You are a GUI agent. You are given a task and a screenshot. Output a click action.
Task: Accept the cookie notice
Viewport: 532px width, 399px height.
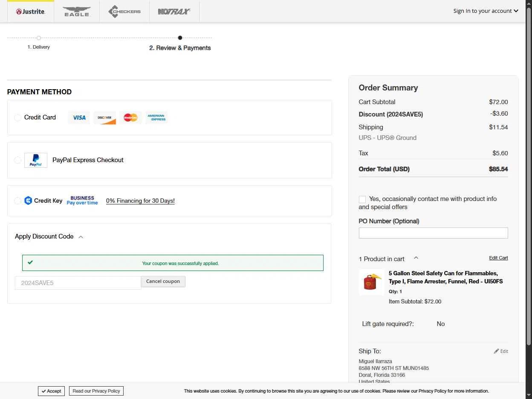click(52, 391)
